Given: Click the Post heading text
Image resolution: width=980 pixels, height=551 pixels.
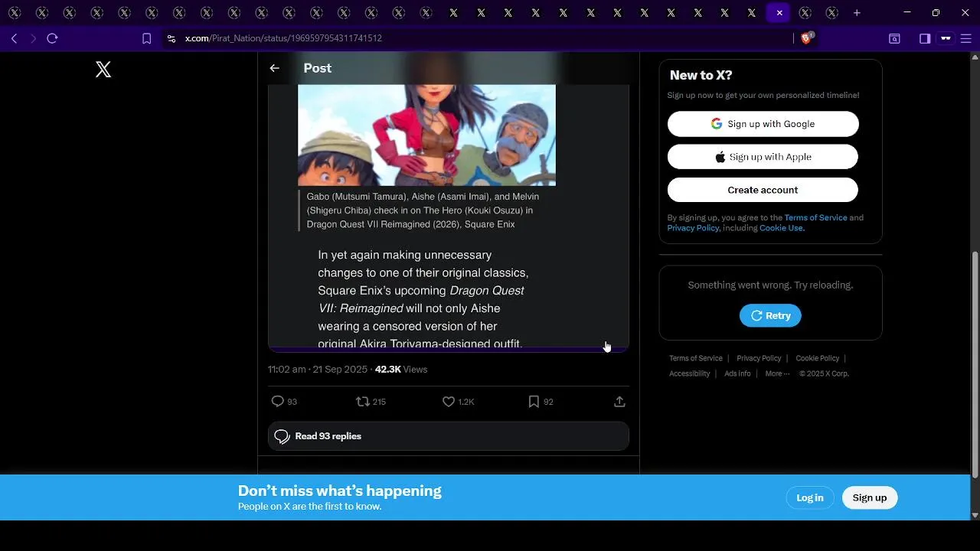Looking at the screenshot, I should 318,68.
